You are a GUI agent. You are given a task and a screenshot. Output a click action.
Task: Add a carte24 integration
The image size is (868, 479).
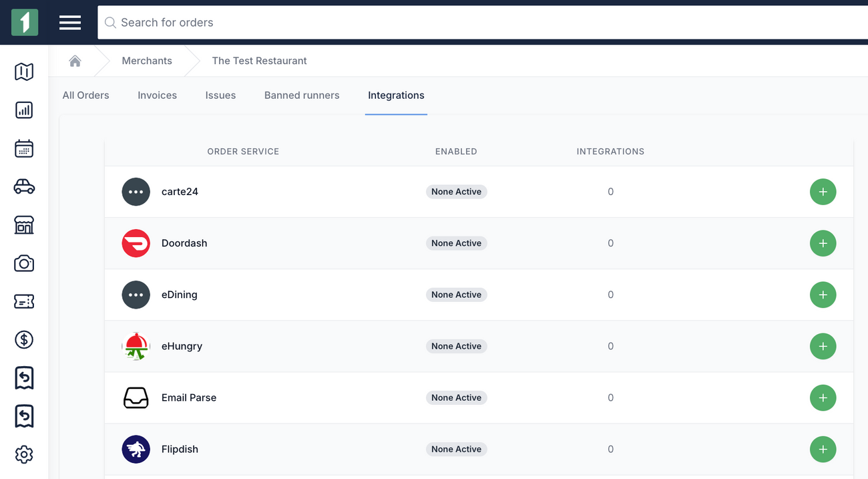pos(823,192)
